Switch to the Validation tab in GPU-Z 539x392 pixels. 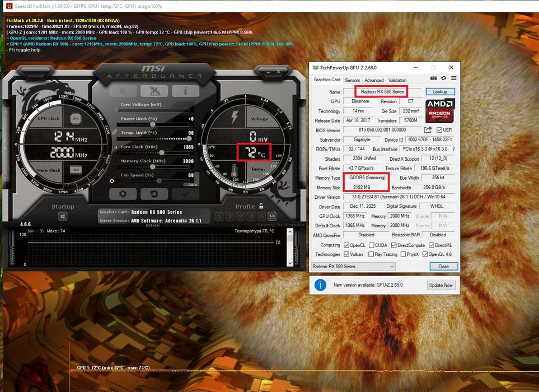coord(397,80)
